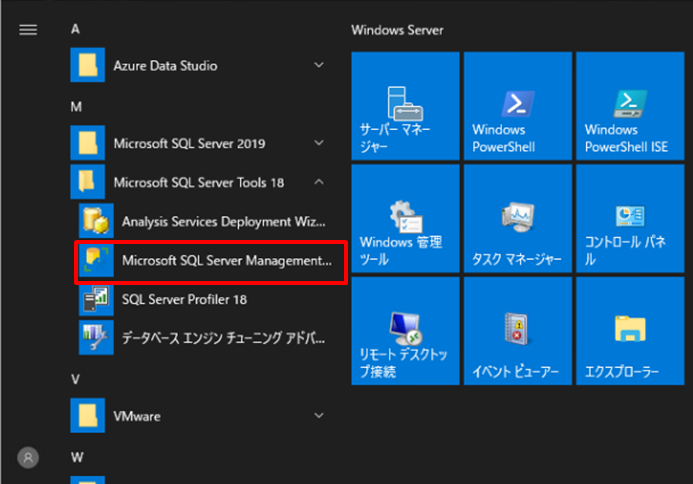Click the Windows Server group title

click(397, 30)
